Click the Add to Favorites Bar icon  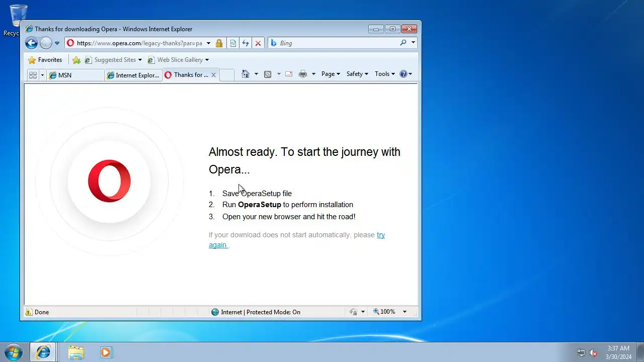pyautogui.click(x=76, y=60)
